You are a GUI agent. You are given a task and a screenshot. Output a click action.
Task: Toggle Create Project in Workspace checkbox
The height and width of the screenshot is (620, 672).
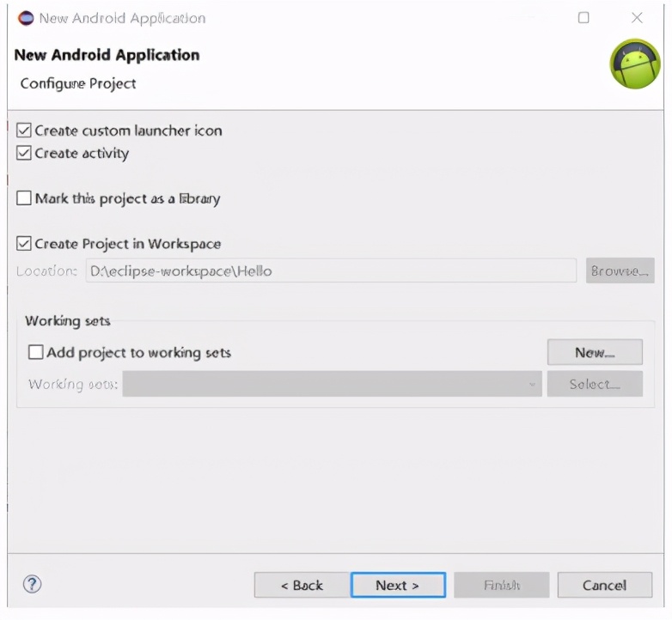(x=24, y=244)
